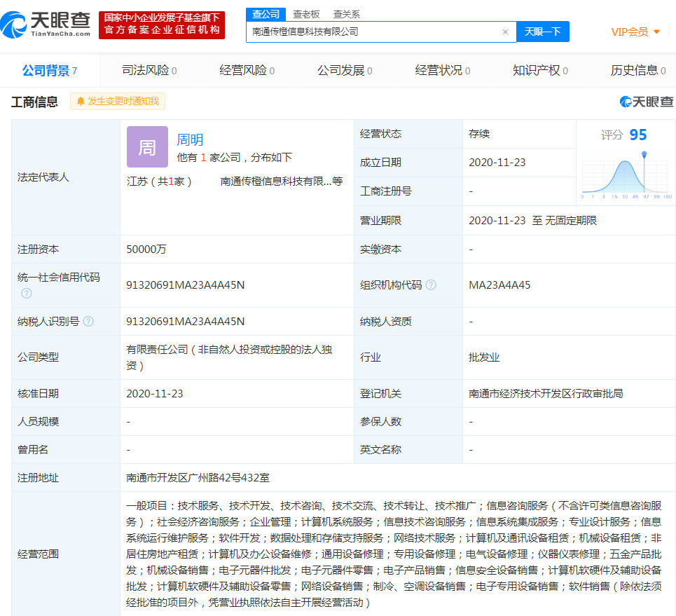Open the 知识产权 tab
The image size is (676, 616).
(540, 70)
